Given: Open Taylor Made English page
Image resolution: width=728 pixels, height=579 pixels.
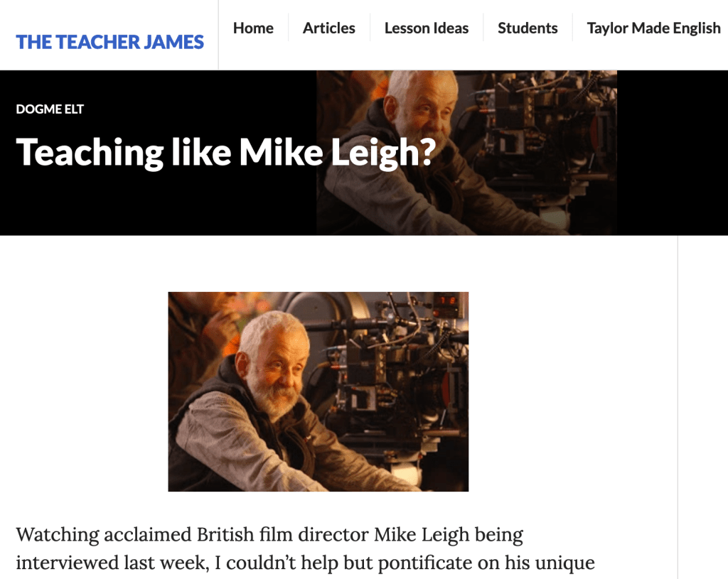Looking at the screenshot, I should click(654, 28).
